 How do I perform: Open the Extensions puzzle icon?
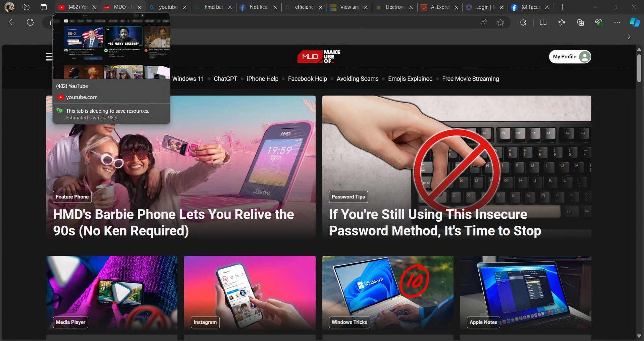coord(523,22)
